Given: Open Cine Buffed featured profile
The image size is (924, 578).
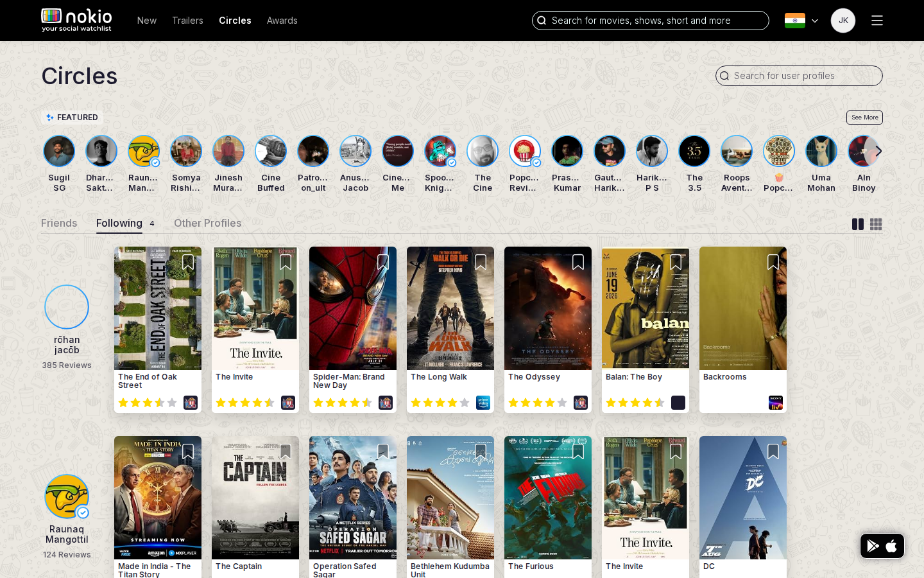Looking at the screenshot, I should 271,151.
